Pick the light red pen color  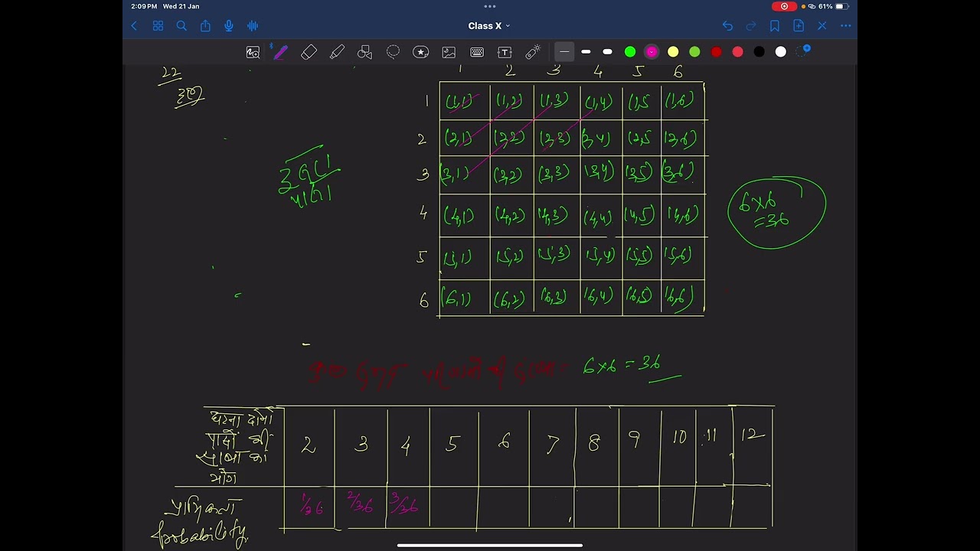pyautogui.click(x=738, y=52)
